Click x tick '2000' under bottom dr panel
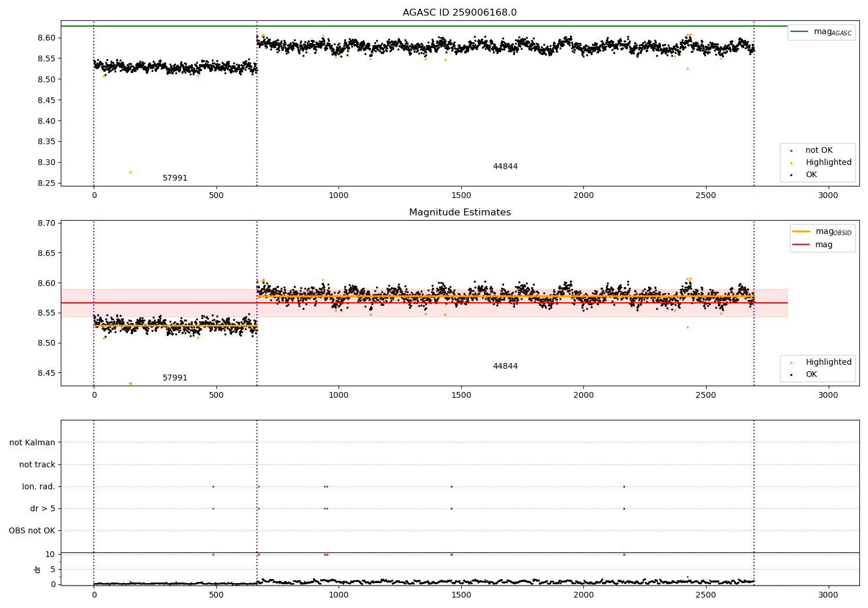868x608 pixels. coord(583,595)
